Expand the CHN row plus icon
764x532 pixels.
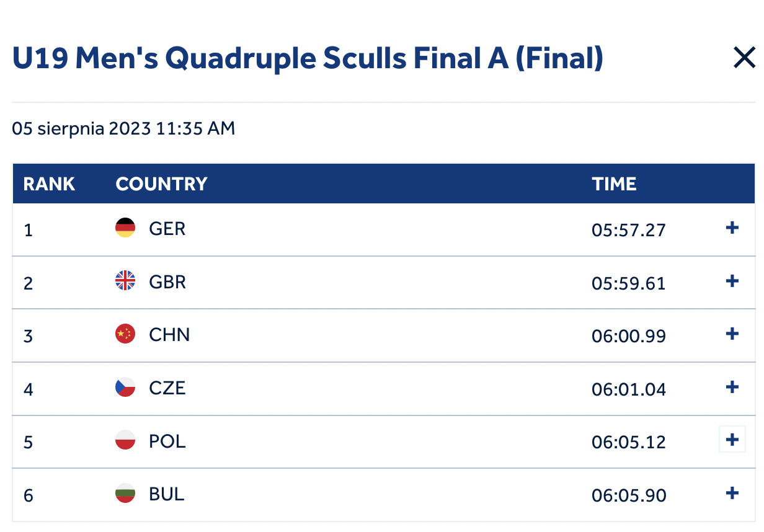coord(732,334)
